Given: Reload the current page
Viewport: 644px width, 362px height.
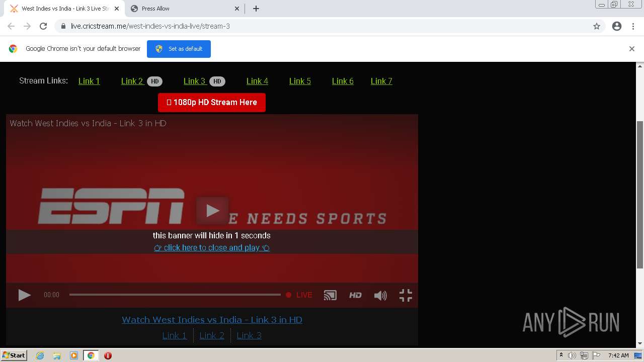Looking at the screenshot, I should [x=43, y=26].
